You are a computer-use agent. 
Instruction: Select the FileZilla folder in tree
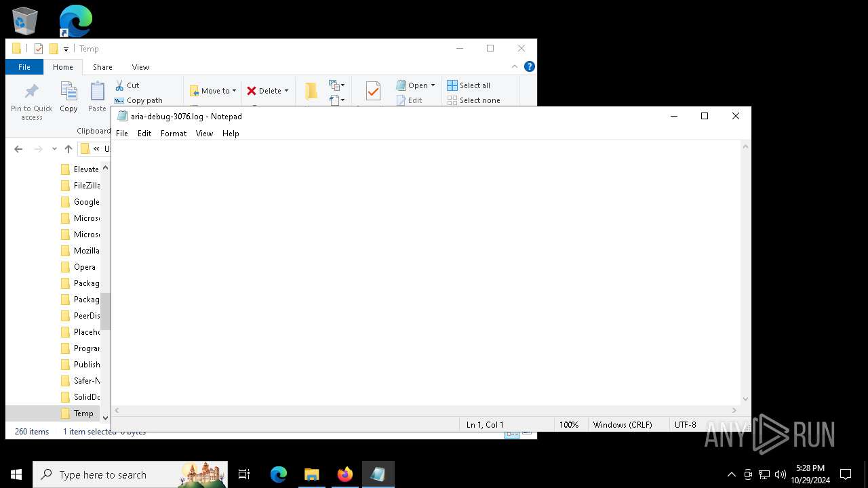pyautogui.click(x=80, y=186)
